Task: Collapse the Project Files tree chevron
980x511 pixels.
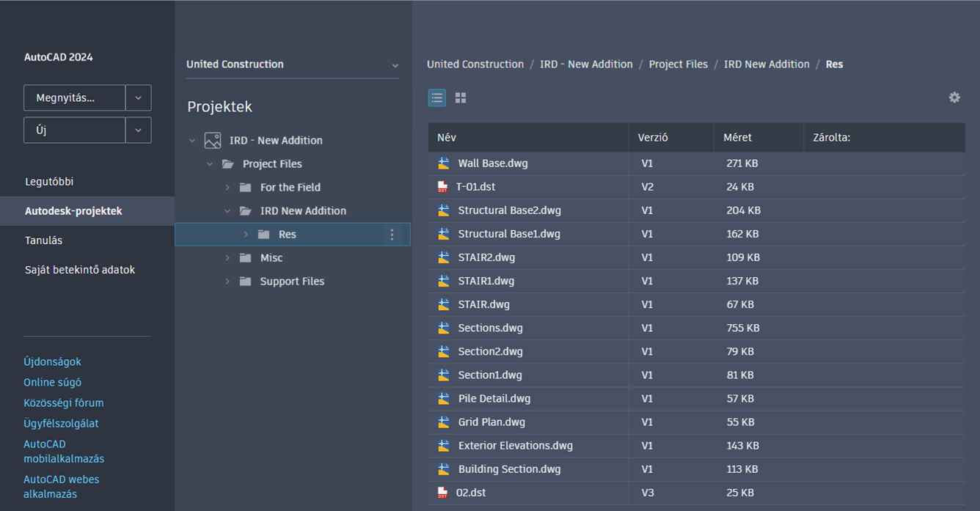Action: point(210,163)
